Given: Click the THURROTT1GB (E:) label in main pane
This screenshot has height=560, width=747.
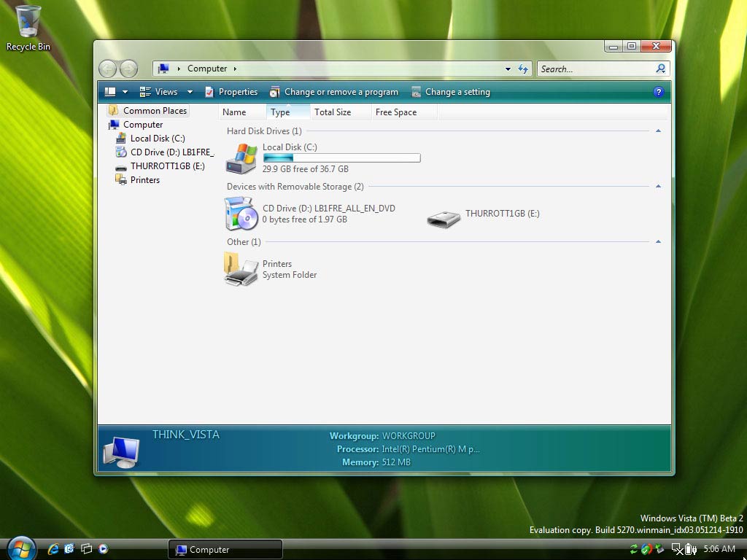Looking at the screenshot, I should (x=503, y=214).
